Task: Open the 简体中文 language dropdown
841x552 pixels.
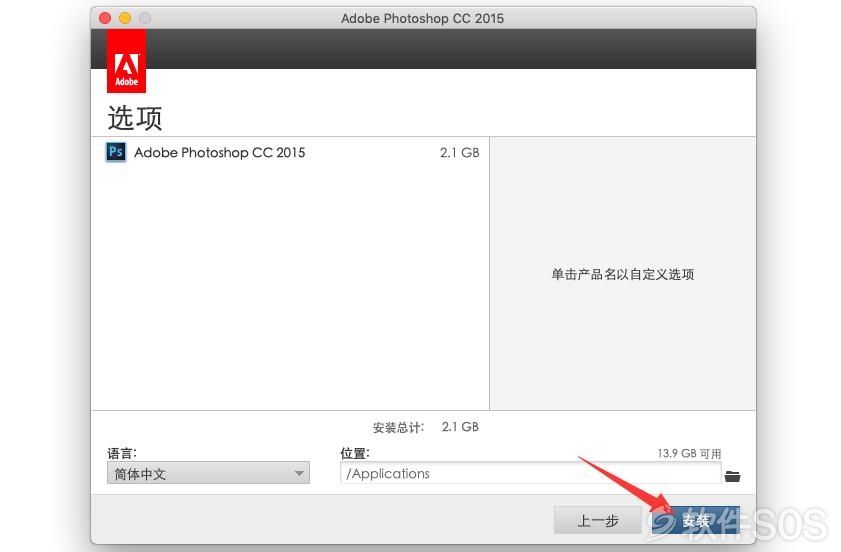Action: [x=208, y=473]
